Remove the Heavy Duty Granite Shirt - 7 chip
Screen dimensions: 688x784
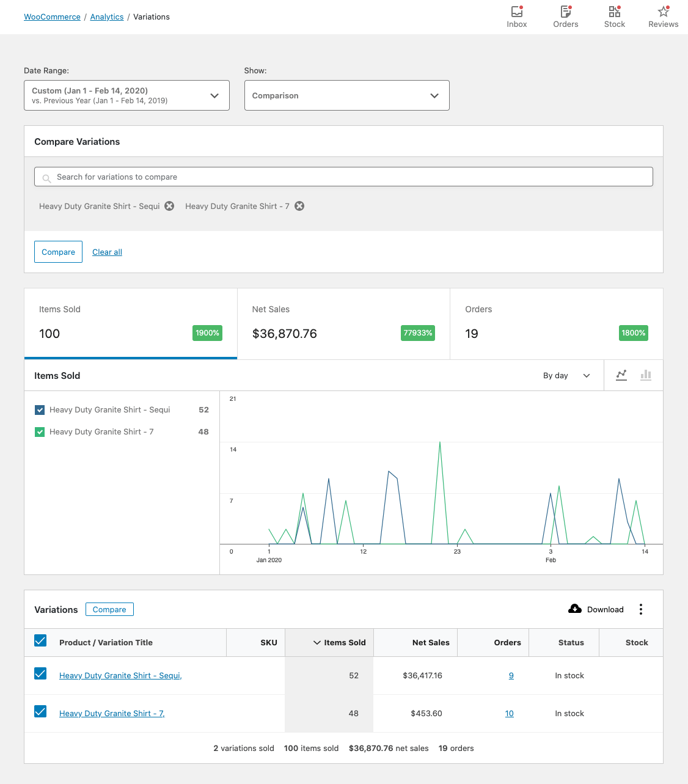pos(299,206)
